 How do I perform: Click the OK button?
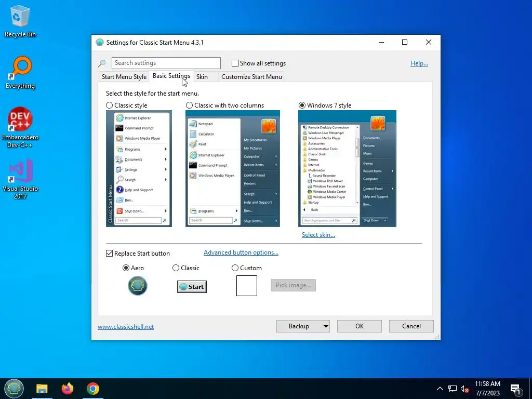tap(360, 326)
